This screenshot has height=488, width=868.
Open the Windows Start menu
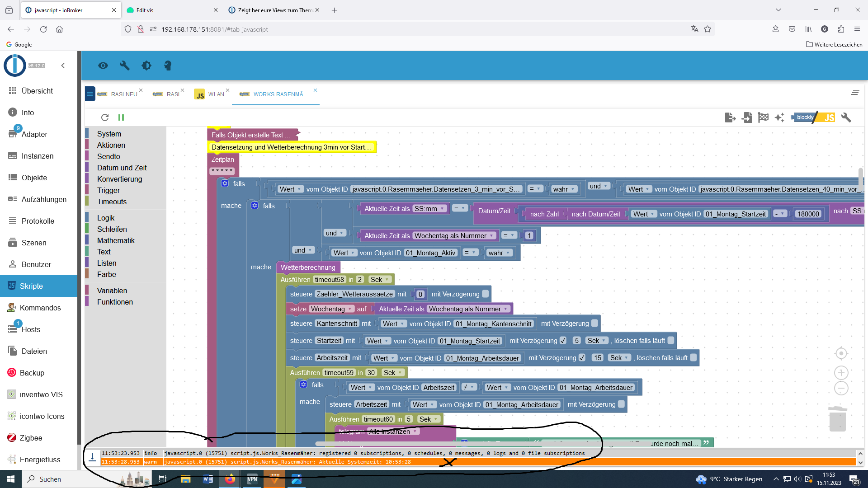coord(11,479)
